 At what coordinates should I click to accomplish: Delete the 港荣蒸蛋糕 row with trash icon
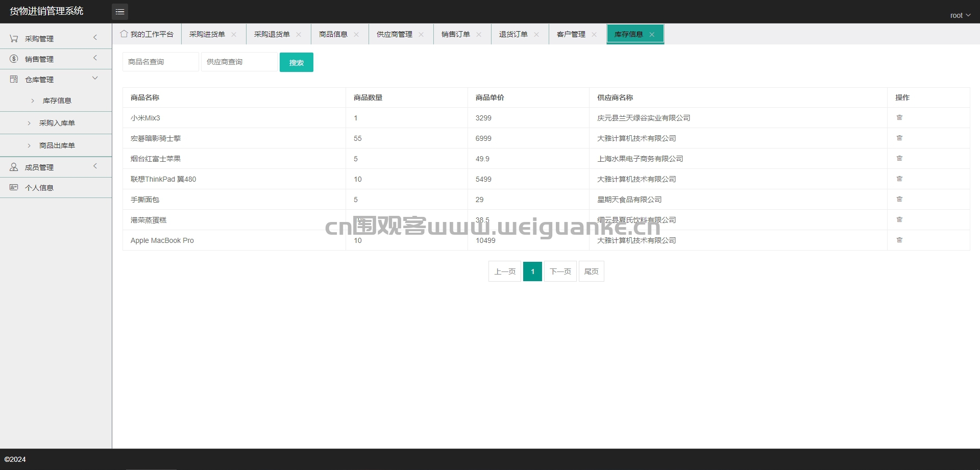tap(899, 219)
